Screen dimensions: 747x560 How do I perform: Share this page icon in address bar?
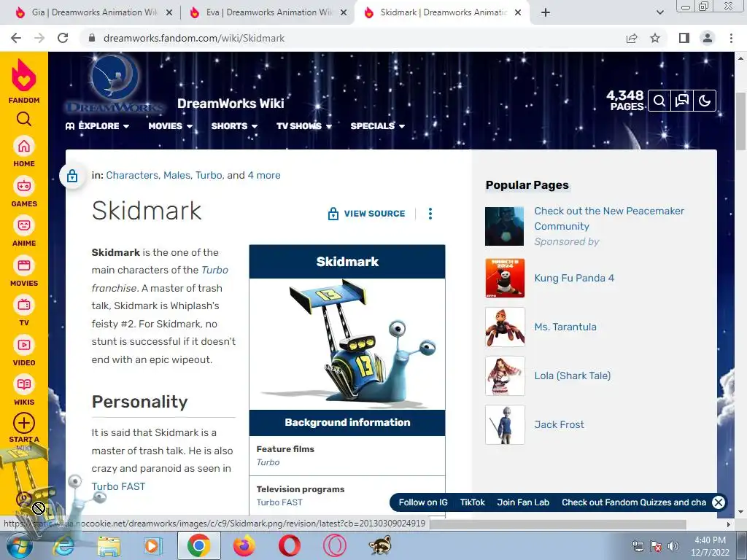click(x=632, y=38)
